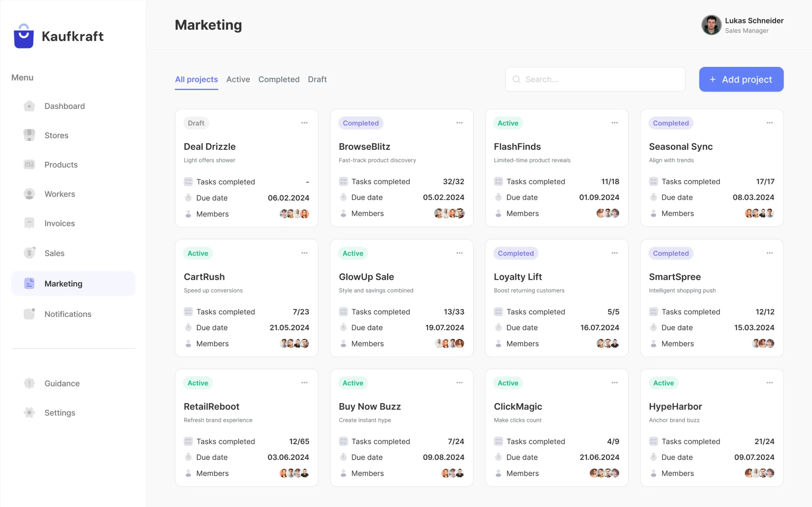812x507 pixels.
Task: Click the Sales dollar icon
Action: [x=29, y=253]
